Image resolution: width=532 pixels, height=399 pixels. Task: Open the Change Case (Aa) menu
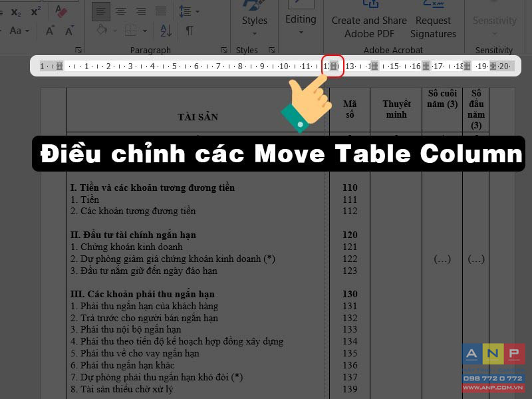tap(19, 31)
